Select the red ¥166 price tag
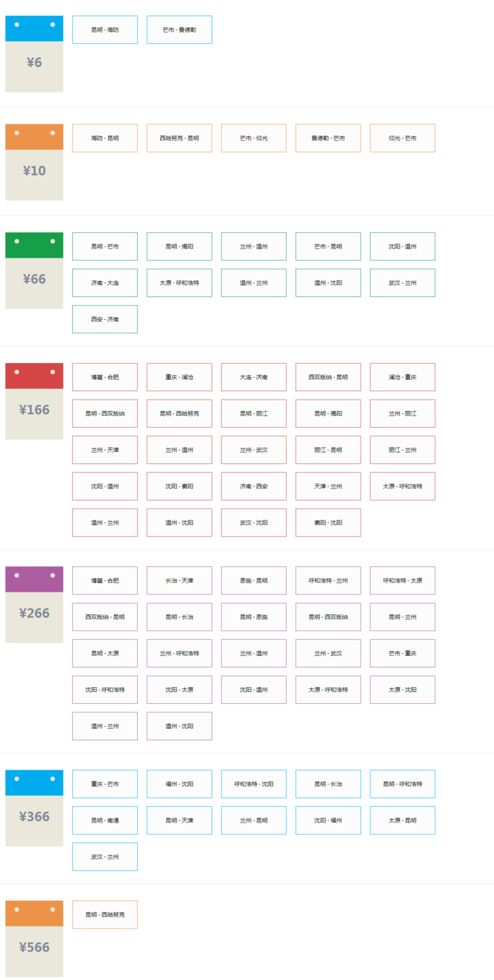The height and width of the screenshot is (980, 494). [x=34, y=402]
